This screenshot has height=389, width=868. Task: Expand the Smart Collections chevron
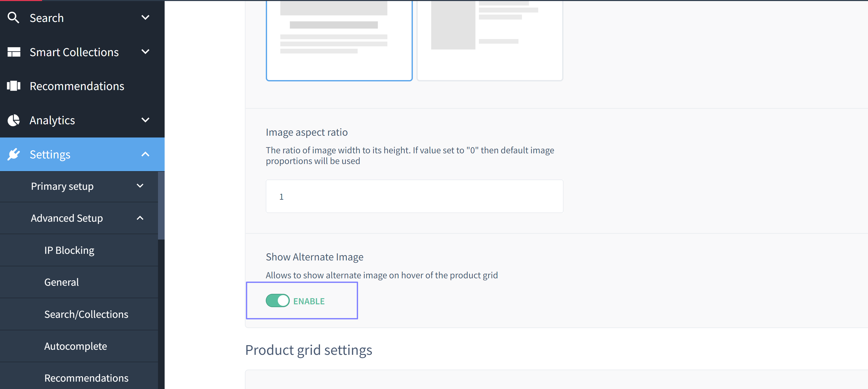click(145, 52)
